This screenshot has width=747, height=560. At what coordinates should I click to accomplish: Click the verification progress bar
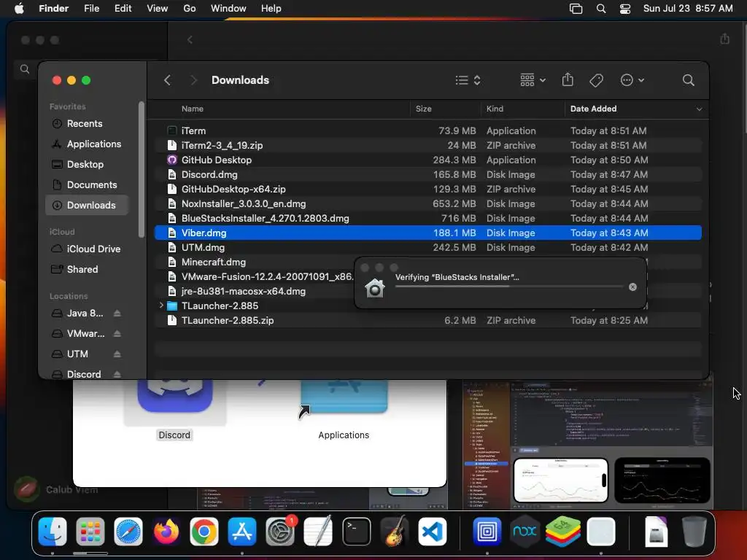click(508, 286)
